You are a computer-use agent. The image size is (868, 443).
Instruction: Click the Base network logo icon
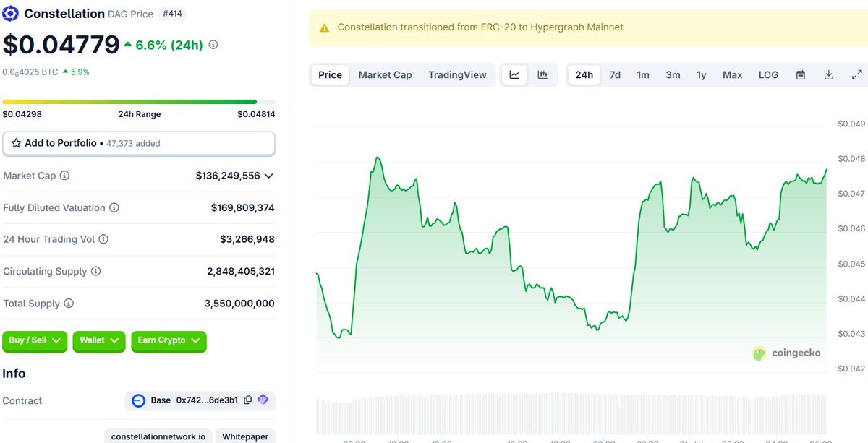(139, 400)
